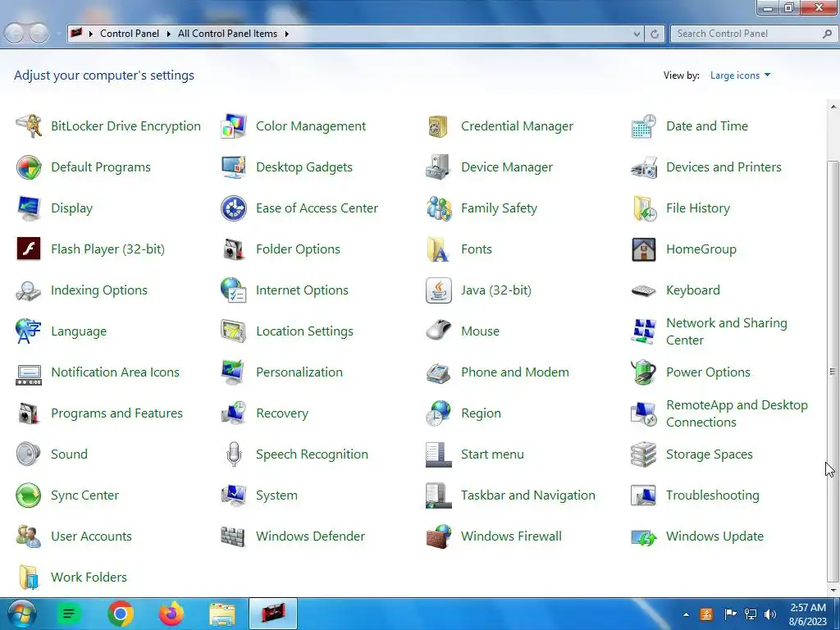Click the Control Panel breadcrumb
This screenshot has width=840, height=630.
[130, 34]
